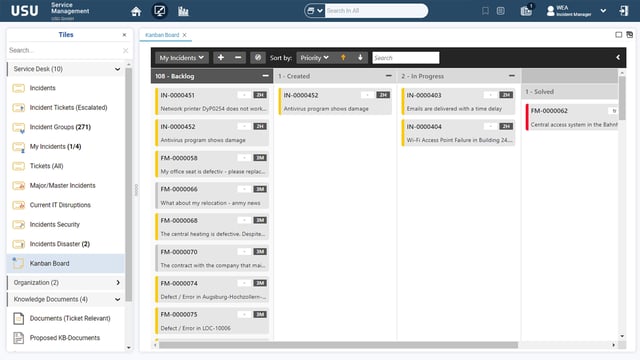Click the Tiles panel vertical scrollbar
This screenshot has height=360, width=640.
pyautogui.click(x=129, y=184)
